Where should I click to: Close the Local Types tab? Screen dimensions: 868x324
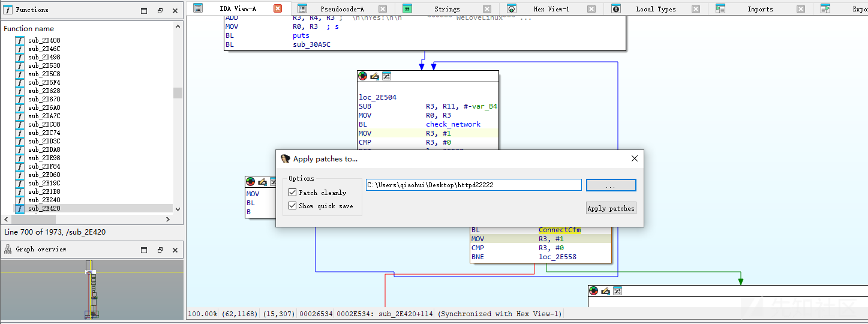click(x=696, y=9)
